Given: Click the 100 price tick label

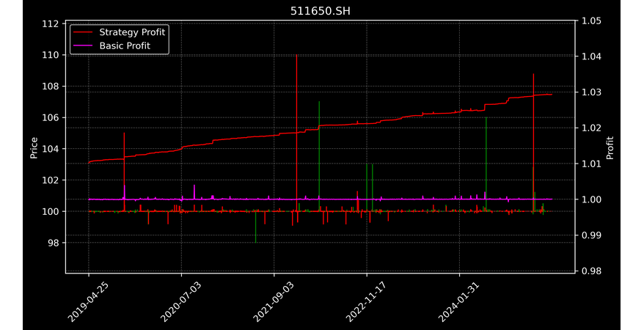Looking at the screenshot, I should 50,211.
